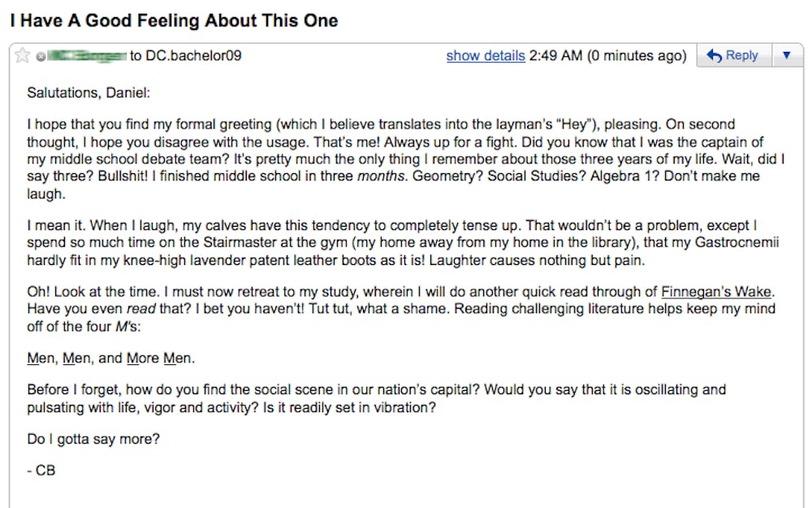
Task: Click the blurred sender name
Action: pyautogui.click(x=88, y=56)
